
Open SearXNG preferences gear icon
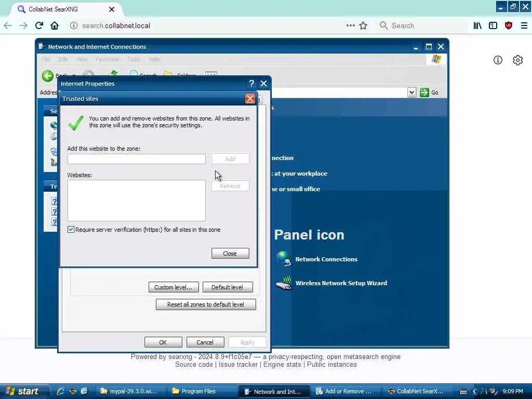coord(518,60)
